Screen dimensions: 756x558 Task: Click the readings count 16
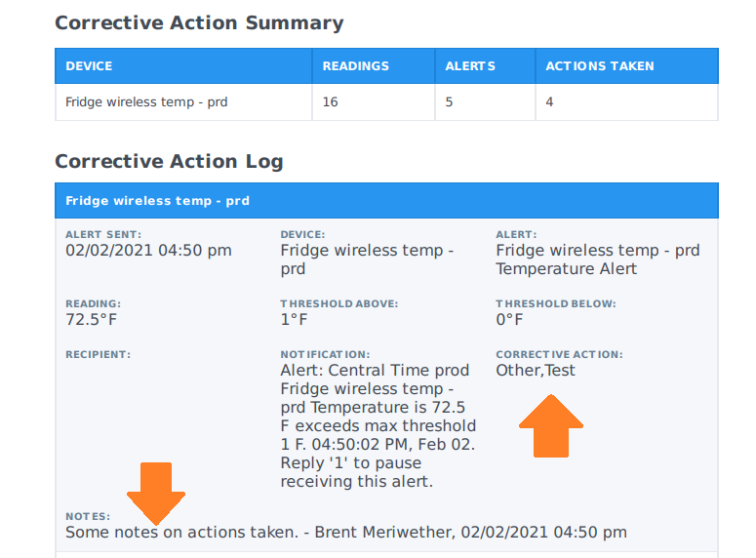point(330,101)
